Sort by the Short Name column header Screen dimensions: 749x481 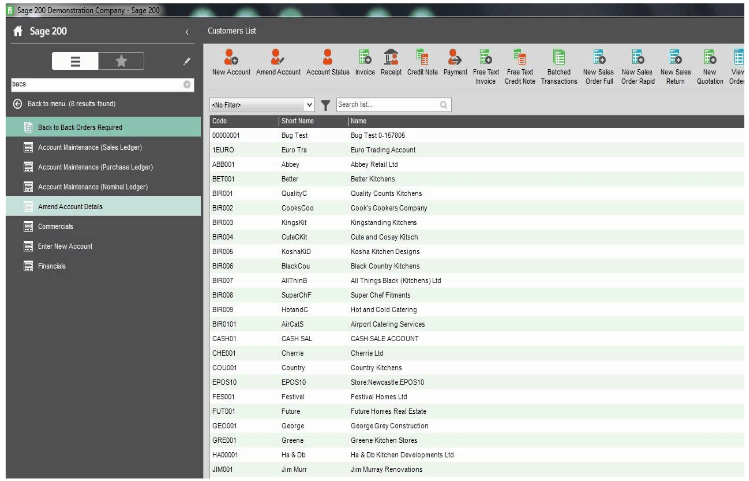click(x=313, y=121)
